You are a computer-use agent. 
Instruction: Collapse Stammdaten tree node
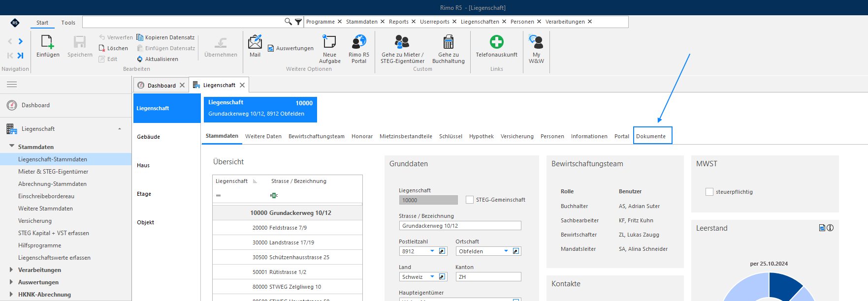click(x=12, y=146)
